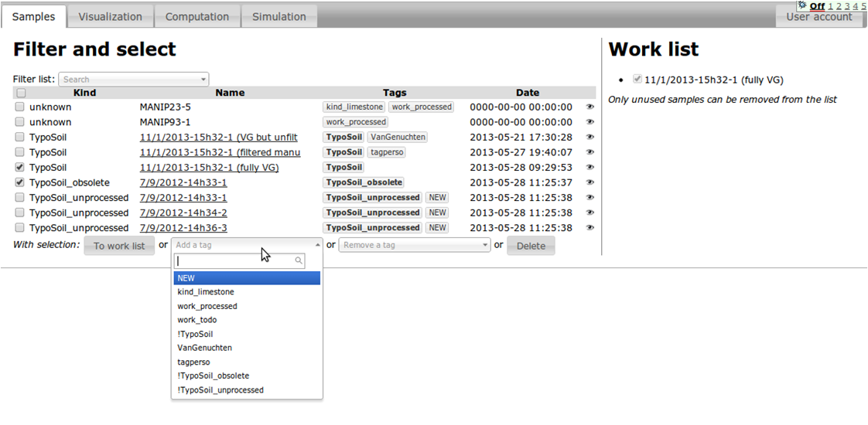Uncheck the TypoSoil_obsolete row checkbox

click(x=20, y=182)
